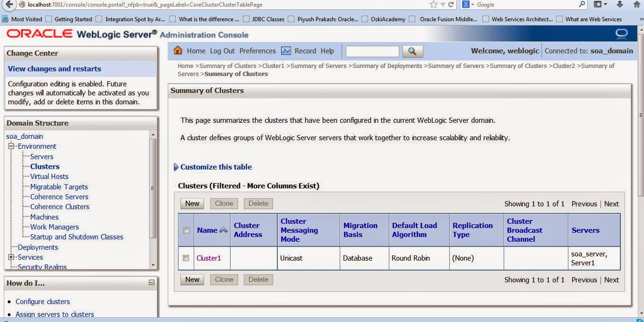644x322 pixels.
Task: Open the Cluster1 cluster link
Action: tap(209, 258)
